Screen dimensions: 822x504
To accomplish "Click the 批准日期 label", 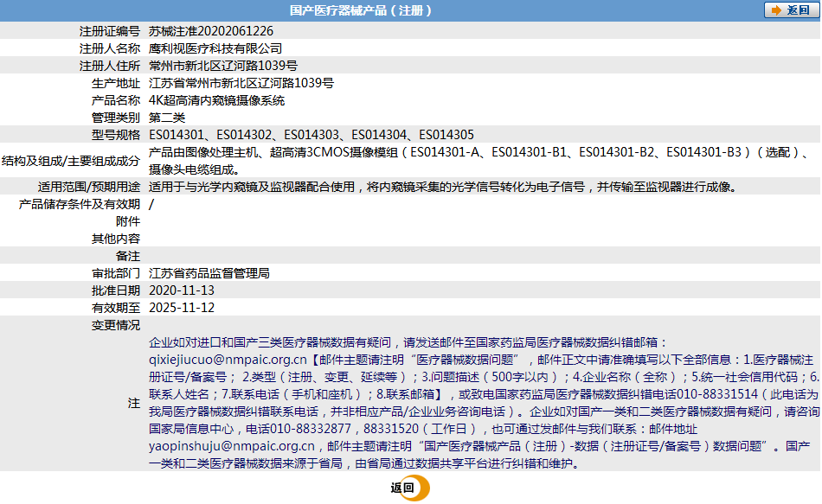I will [x=116, y=290].
